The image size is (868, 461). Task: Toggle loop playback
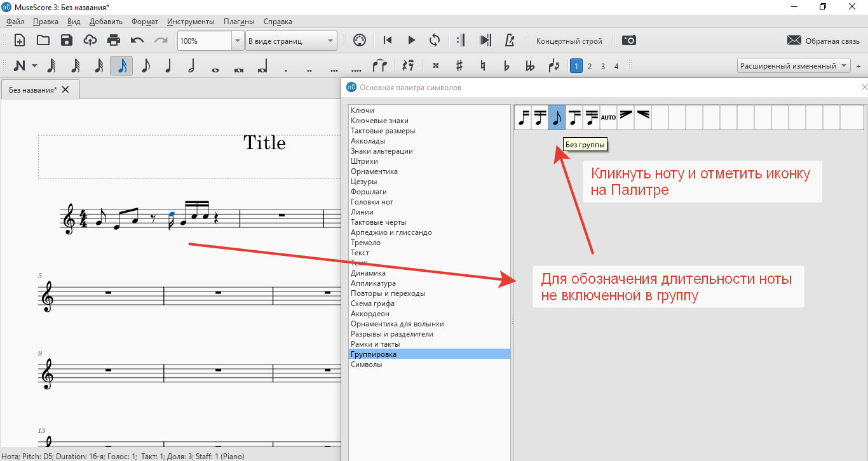tap(435, 41)
